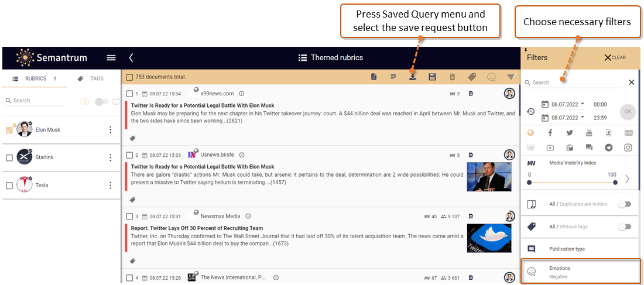The height and width of the screenshot is (285, 644).
Task: Click document search icon in Newsmax Media row
Action: click(x=471, y=216)
